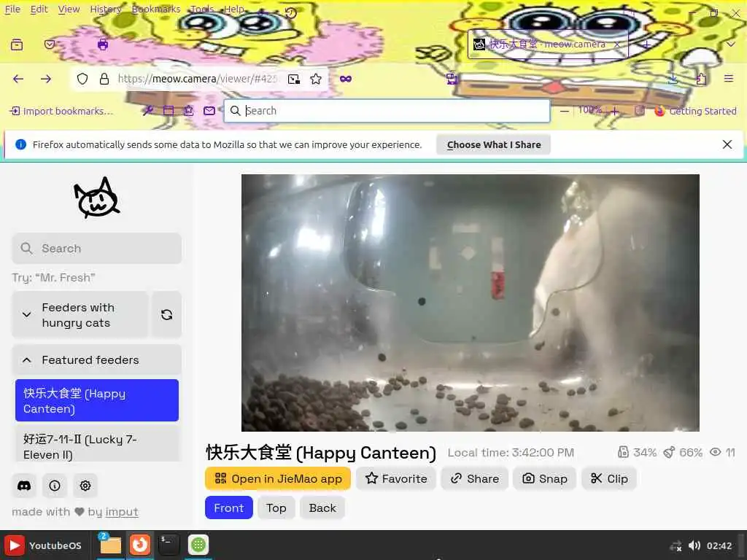
Task: Go back to previous page
Action: 18,79
